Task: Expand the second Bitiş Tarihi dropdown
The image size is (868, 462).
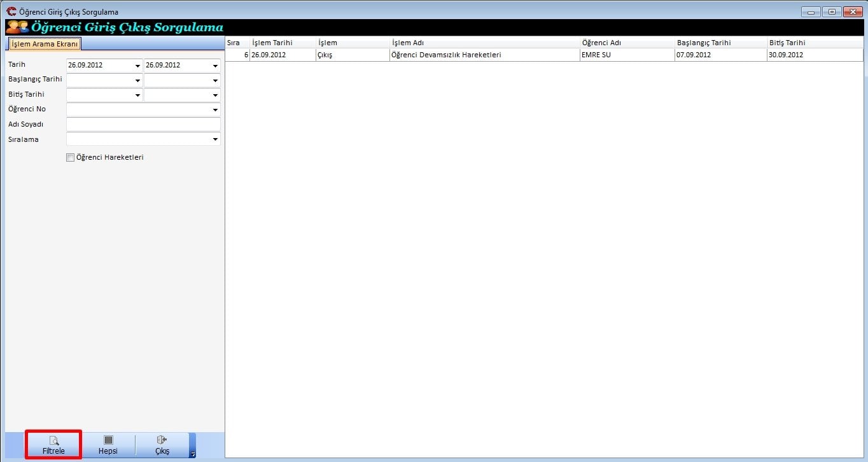Action: pos(215,95)
